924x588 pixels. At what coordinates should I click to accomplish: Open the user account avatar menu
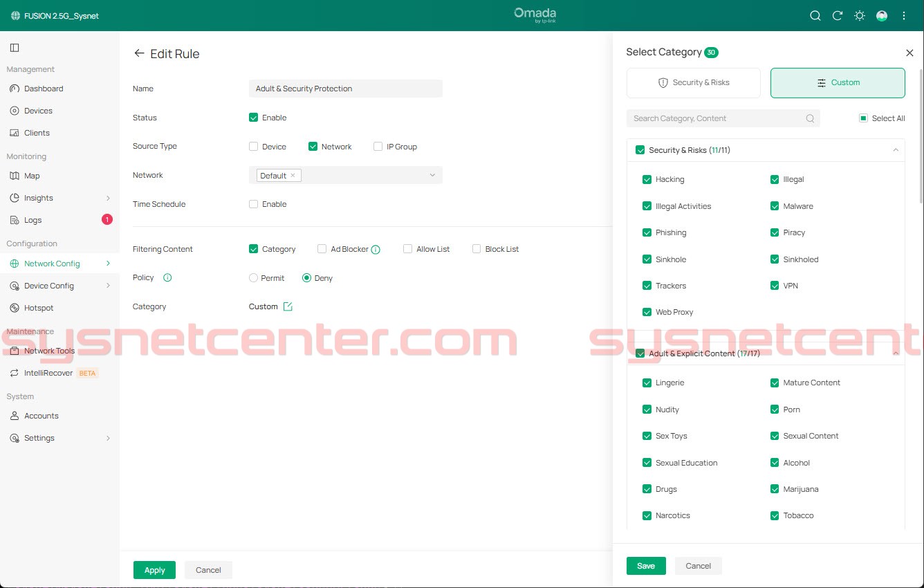coord(882,15)
